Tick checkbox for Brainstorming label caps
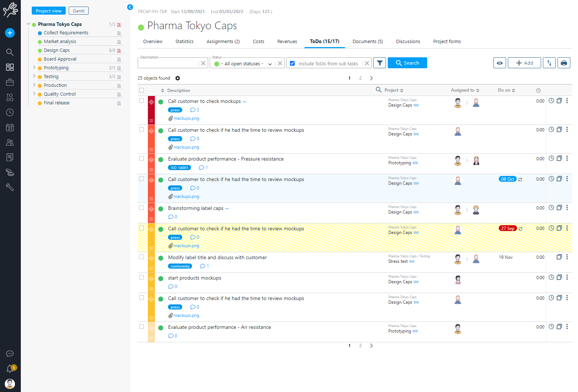This screenshot has height=392, width=578. pos(142,208)
